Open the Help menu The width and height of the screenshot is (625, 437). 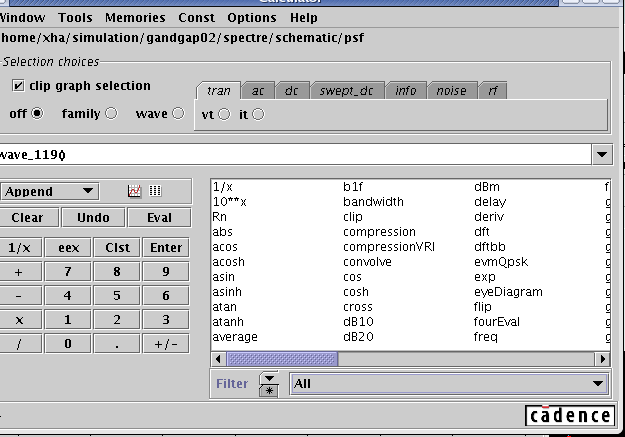[x=304, y=18]
